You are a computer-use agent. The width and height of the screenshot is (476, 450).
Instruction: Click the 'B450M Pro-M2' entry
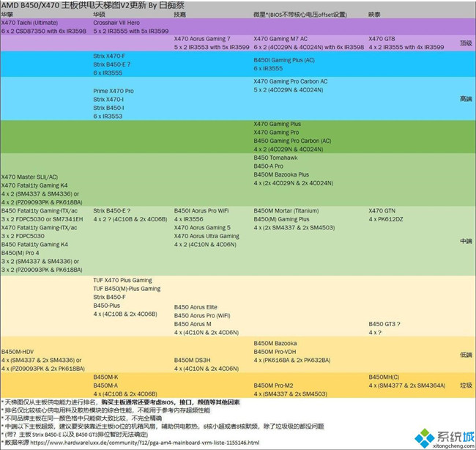[x=274, y=386]
